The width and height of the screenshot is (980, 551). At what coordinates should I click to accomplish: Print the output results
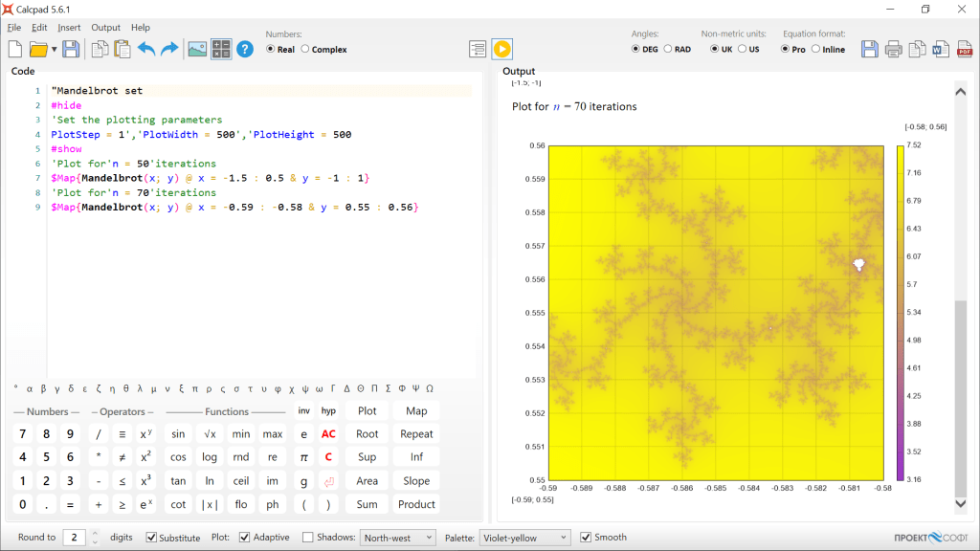pos(893,49)
